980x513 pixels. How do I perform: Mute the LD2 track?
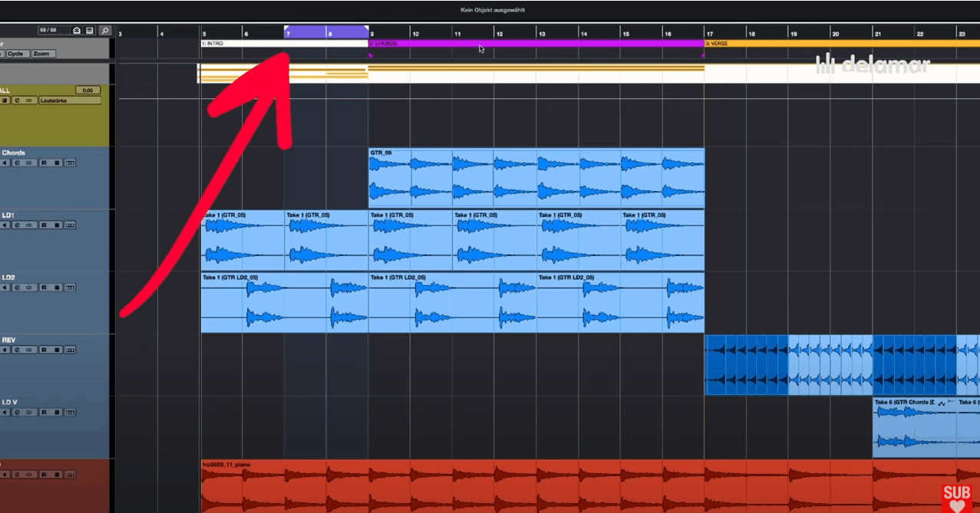(x=5, y=287)
